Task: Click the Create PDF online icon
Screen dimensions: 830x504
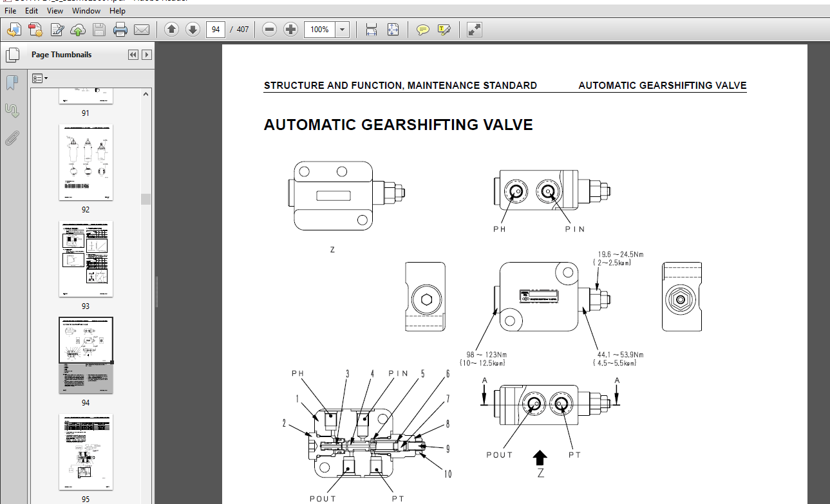Action: pos(35,30)
